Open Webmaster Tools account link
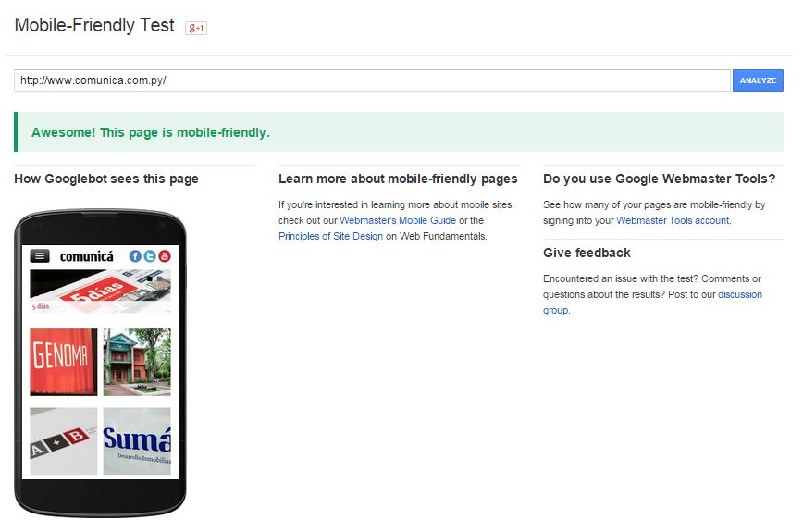 coord(673,220)
